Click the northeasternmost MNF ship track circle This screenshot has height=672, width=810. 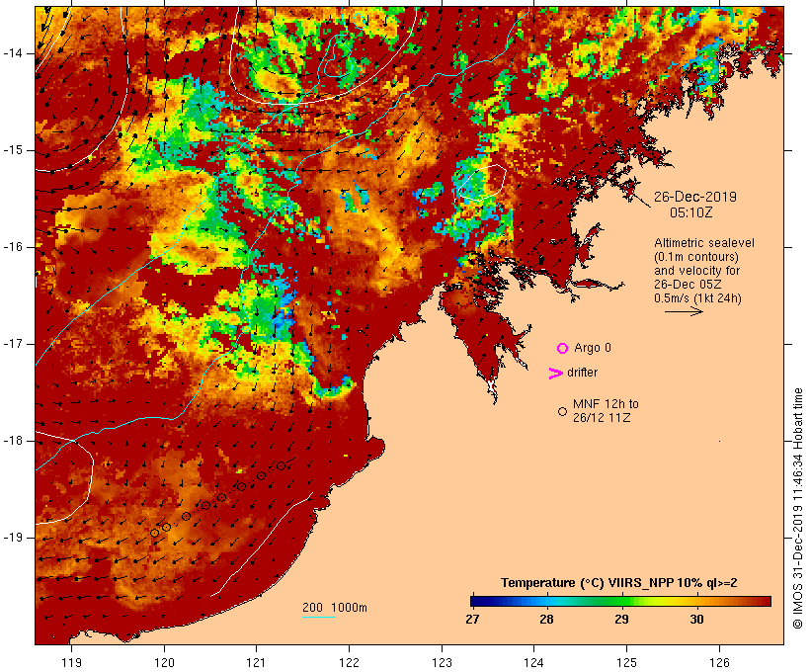point(281,465)
